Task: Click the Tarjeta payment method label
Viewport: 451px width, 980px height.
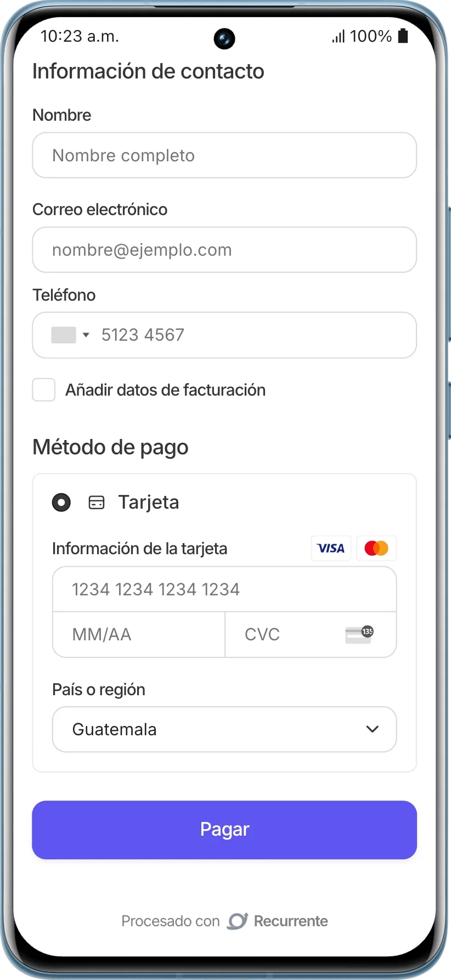Action: [x=149, y=502]
